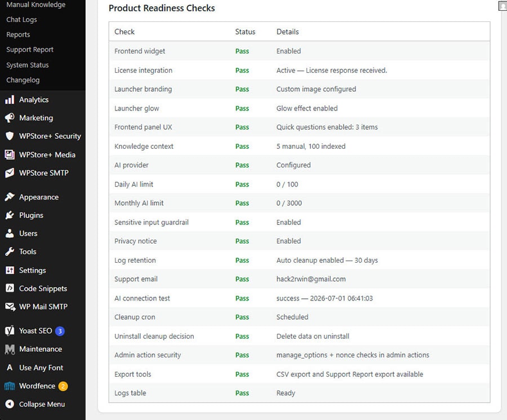This screenshot has width=507, height=420.
Task: Click the WPStore+ Media icon
Action: (x=10, y=154)
